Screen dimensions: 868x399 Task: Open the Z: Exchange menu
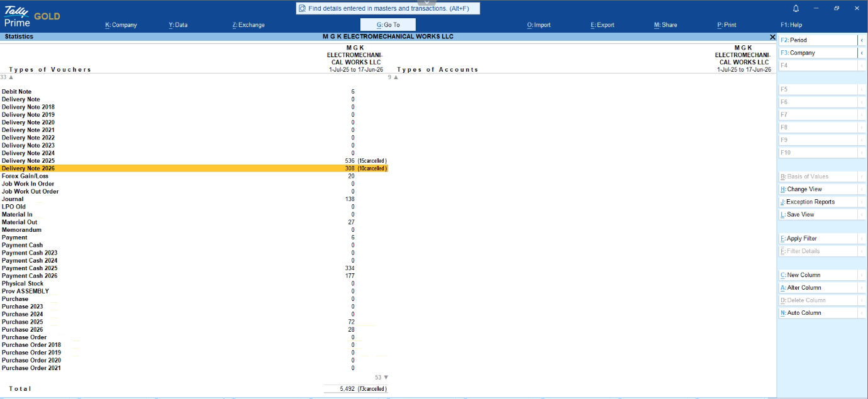[248, 25]
